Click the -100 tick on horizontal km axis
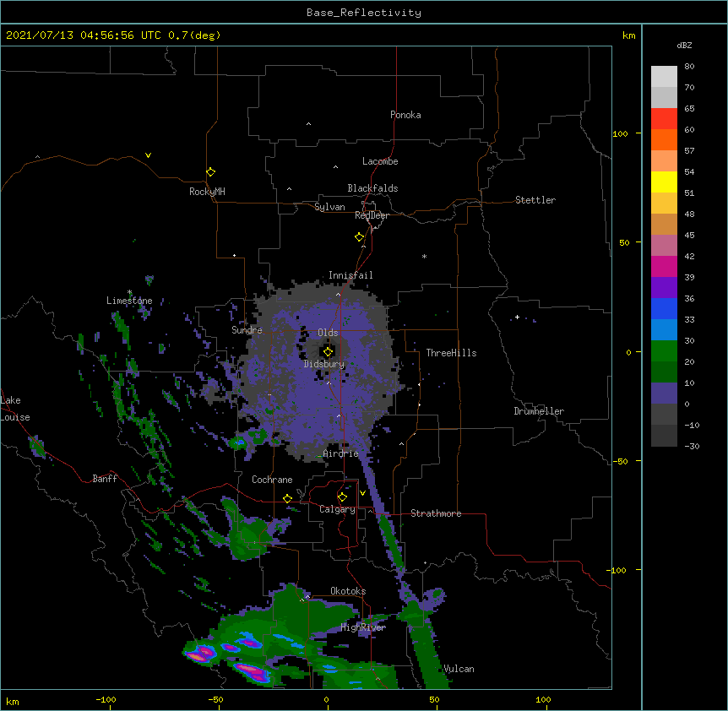 pyautogui.click(x=106, y=699)
